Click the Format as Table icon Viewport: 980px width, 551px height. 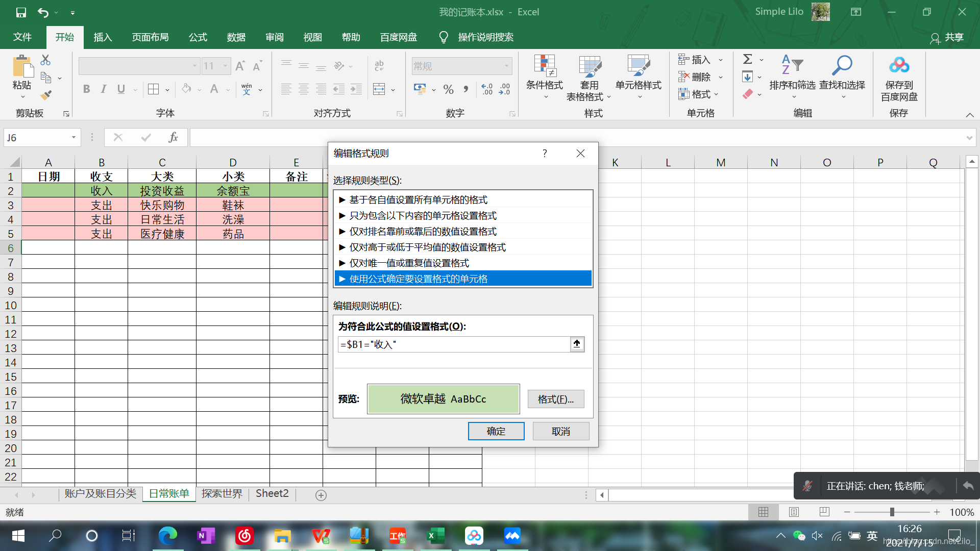[589, 66]
